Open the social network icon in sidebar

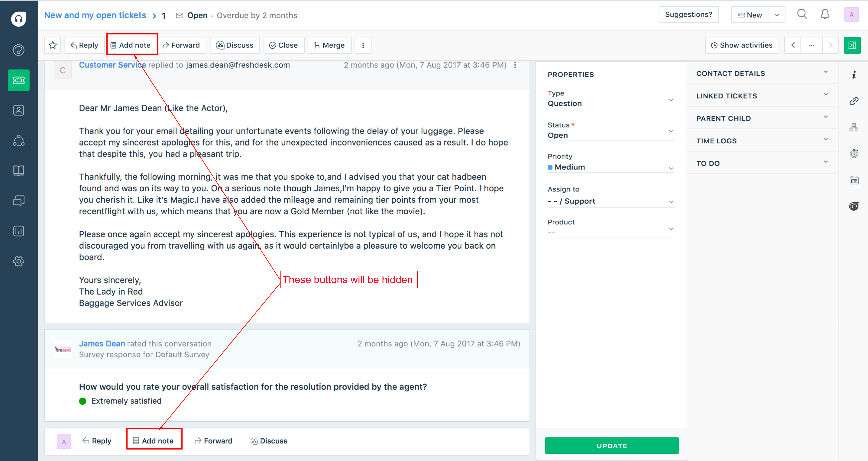[x=19, y=140]
